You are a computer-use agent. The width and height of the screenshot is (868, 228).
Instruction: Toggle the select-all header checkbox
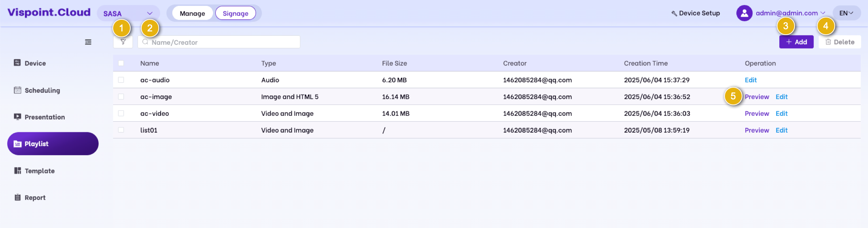[121, 63]
